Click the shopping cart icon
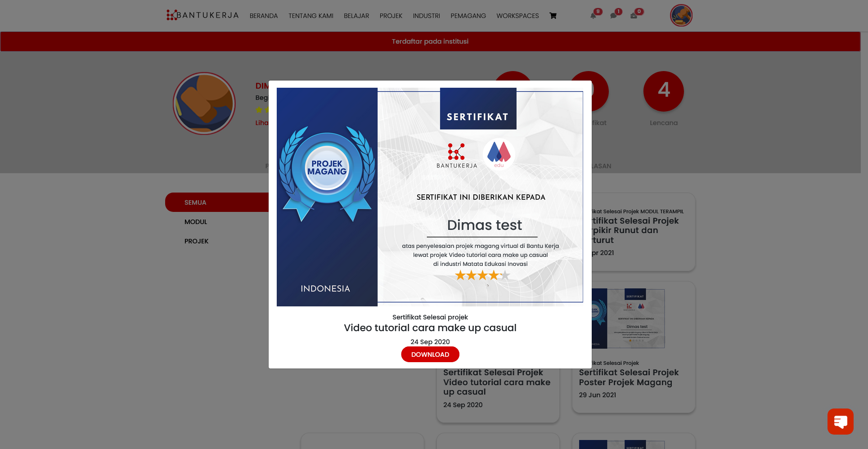The height and width of the screenshot is (449, 868). click(x=553, y=16)
